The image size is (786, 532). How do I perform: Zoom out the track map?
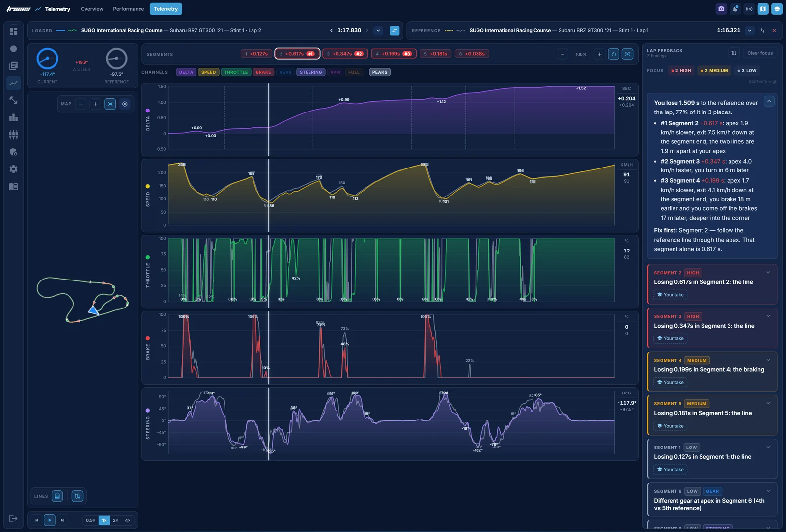click(x=81, y=104)
